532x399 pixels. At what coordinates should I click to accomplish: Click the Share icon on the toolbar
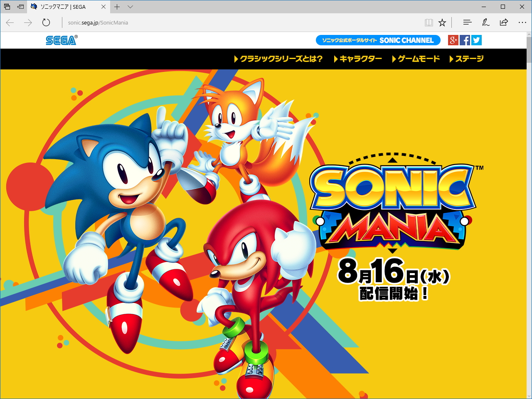504,22
